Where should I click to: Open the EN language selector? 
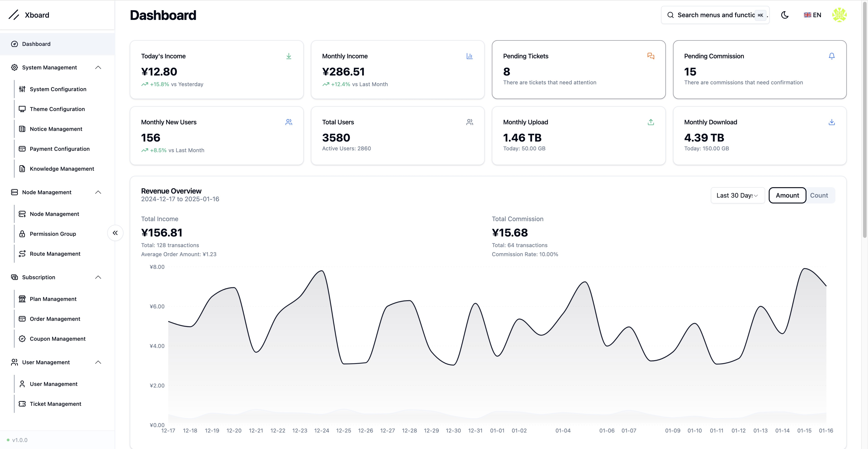pyautogui.click(x=812, y=15)
